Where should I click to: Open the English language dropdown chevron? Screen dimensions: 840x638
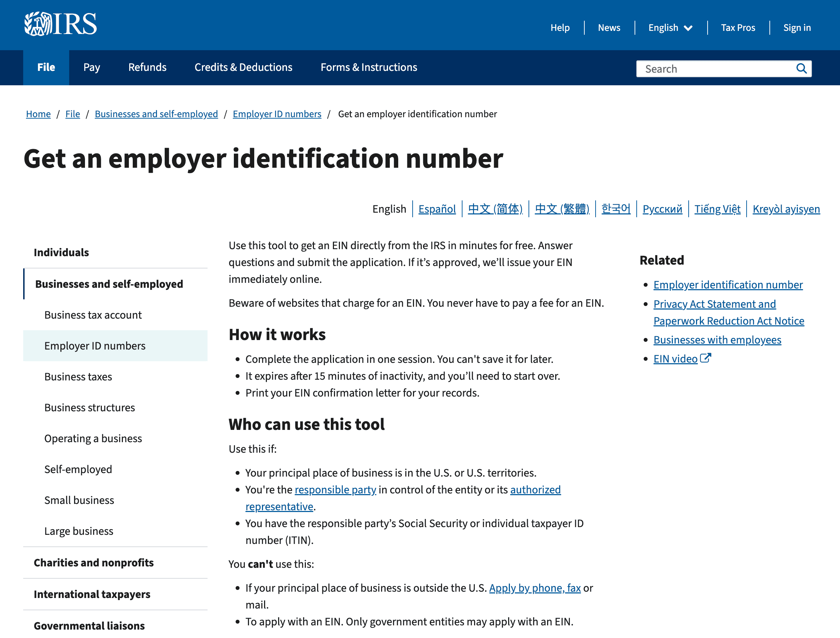point(688,28)
